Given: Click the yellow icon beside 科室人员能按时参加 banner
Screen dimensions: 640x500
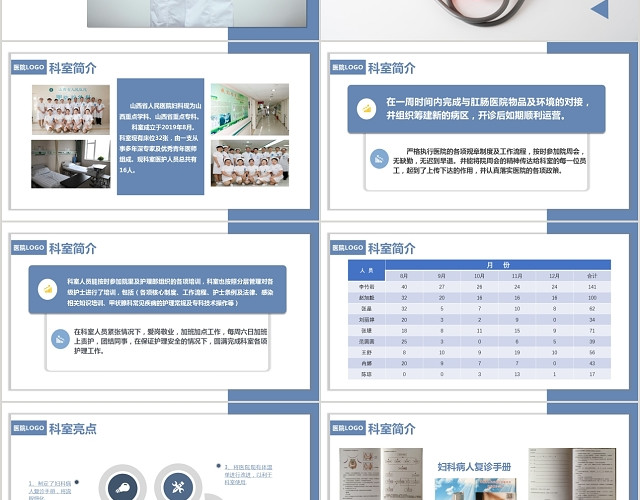Looking at the screenshot, I should [x=48, y=289].
